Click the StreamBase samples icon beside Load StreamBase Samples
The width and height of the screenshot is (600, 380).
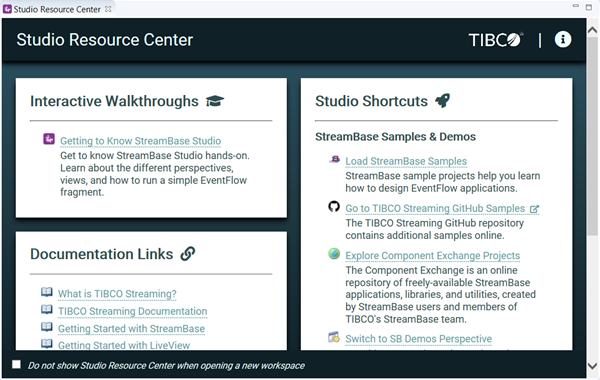pyautogui.click(x=334, y=160)
